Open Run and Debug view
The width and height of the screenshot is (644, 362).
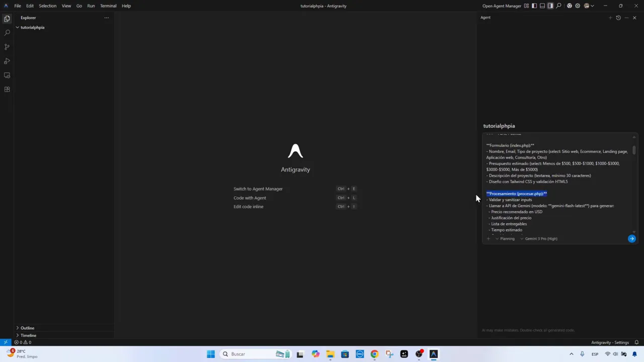pos(7,61)
